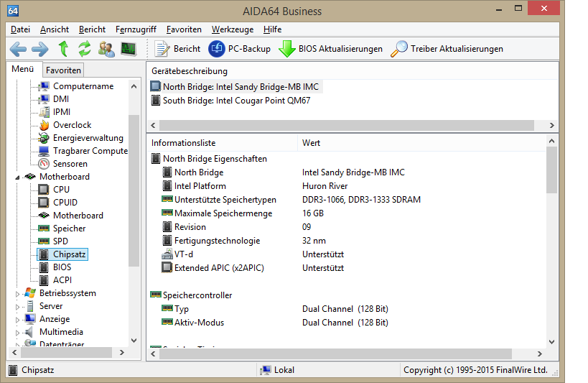Expand the Server node
Viewport: 588px width, 383px height.
(x=17, y=307)
